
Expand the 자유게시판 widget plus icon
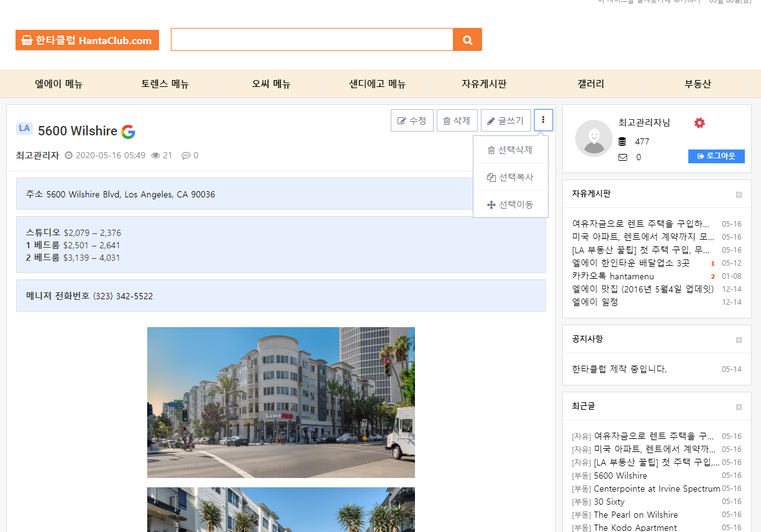tap(739, 194)
